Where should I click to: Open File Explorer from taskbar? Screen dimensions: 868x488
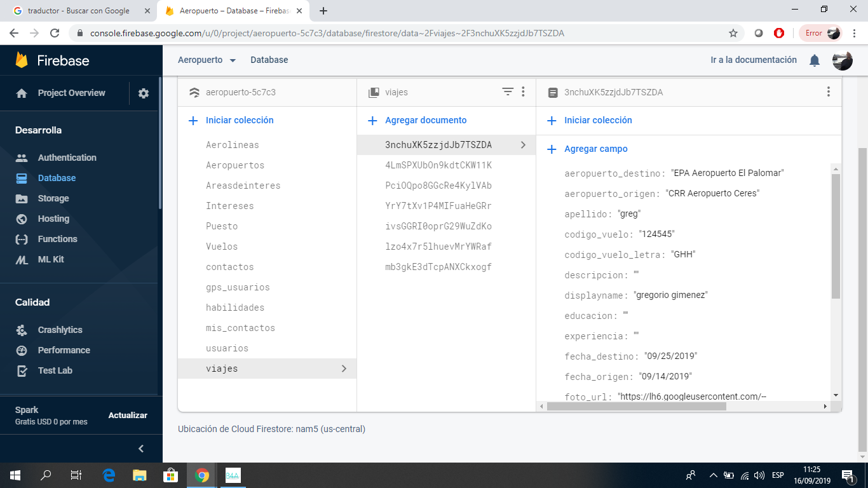[x=139, y=475]
